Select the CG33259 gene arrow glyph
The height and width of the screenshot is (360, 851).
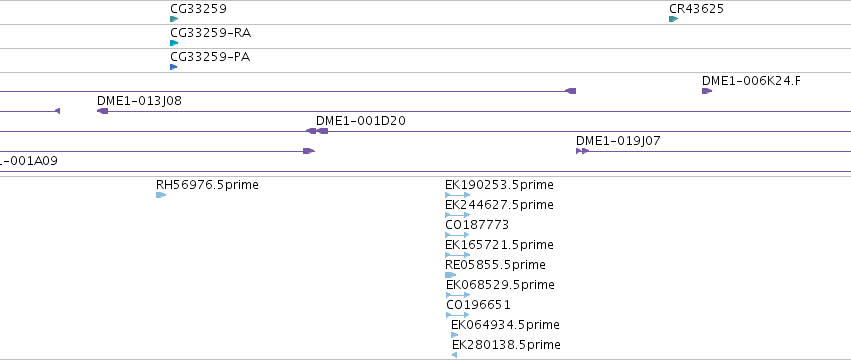coord(174,19)
